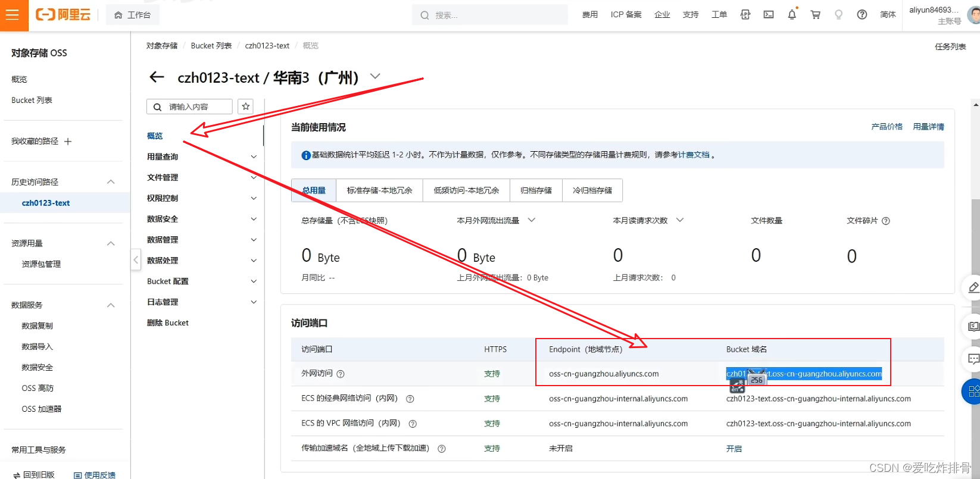Open the notification bell
This screenshot has width=980, height=479.
click(x=792, y=15)
